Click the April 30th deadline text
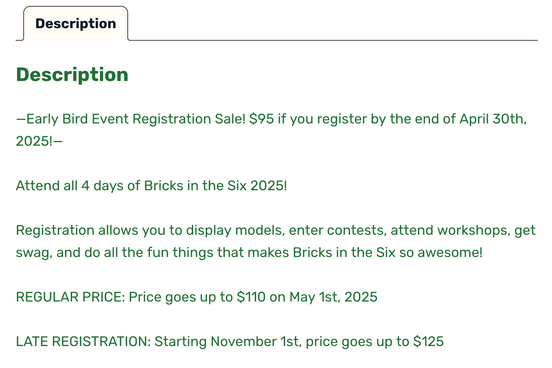This screenshot has height=368, width=552. tap(493, 119)
